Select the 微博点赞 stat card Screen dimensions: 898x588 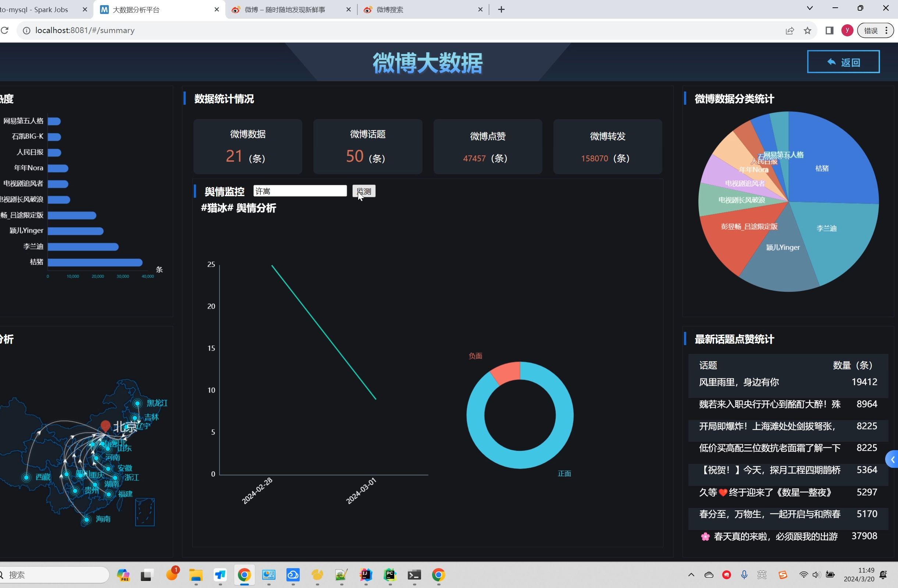[x=488, y=147]
